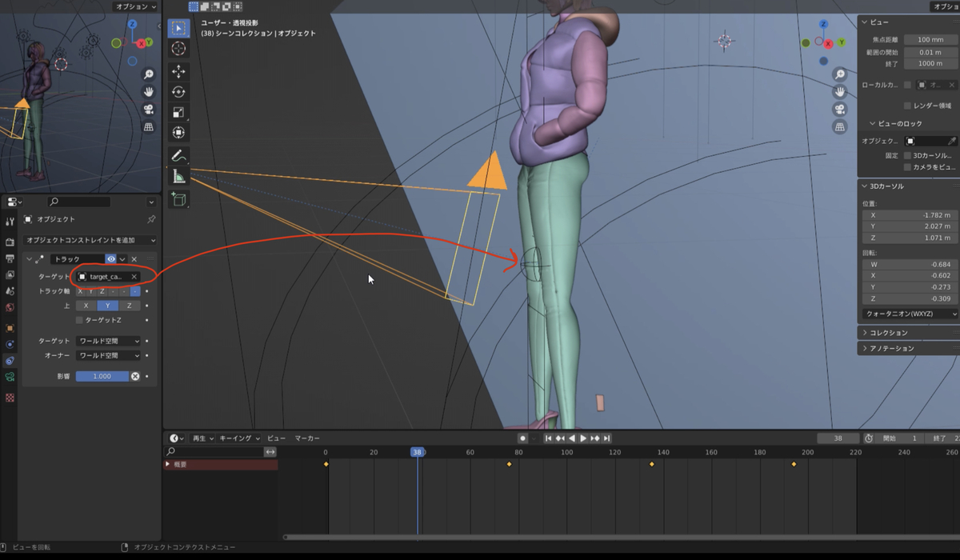Jump to the start frame
This screenshot has width=960, height=560.
coord(548,438)
